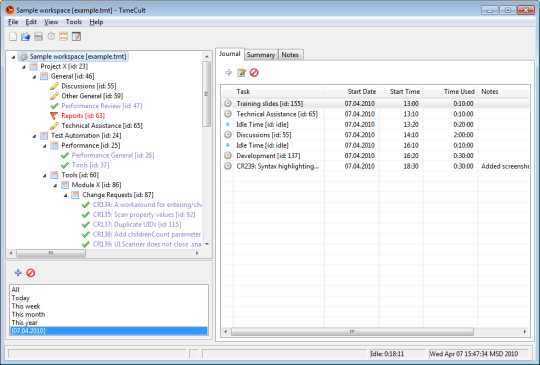
Task: Click the add journal entry plus icon
Action: coord(229,73)
